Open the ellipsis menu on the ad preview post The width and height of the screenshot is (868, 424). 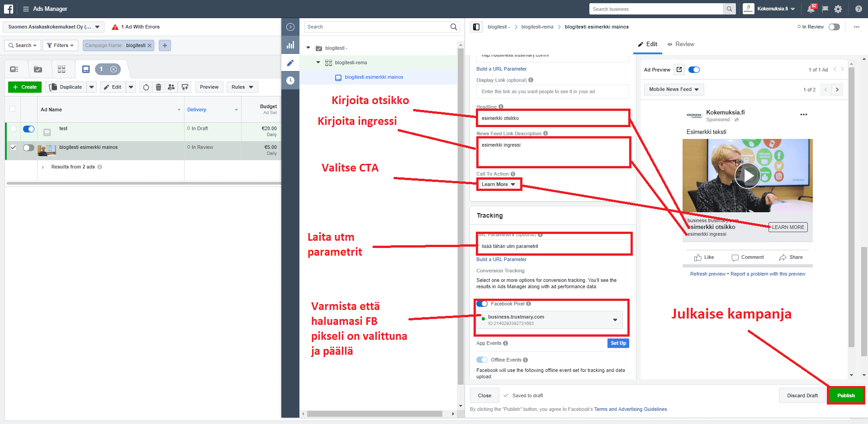click(x=803, y=114)
